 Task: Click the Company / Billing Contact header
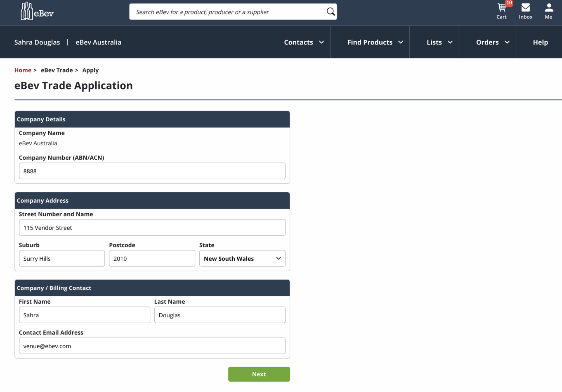click(152, 288)
